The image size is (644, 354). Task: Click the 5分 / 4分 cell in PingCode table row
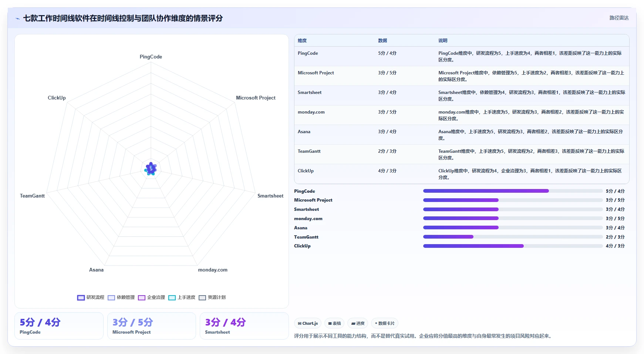pos(387,53)
